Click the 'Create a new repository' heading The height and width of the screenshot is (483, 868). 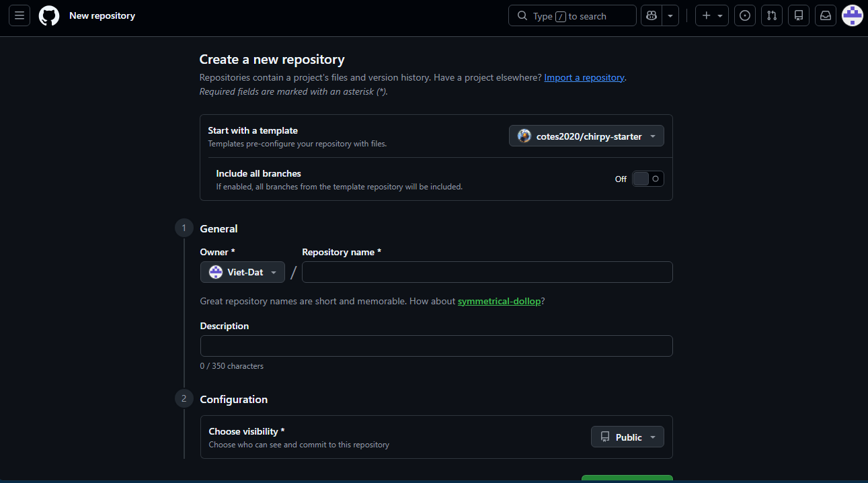click(272, 59)
